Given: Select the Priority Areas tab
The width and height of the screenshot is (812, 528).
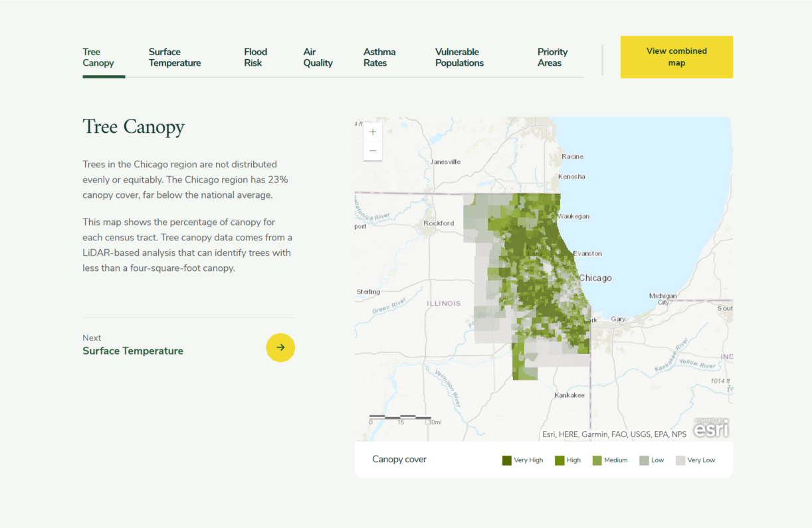Looking at the screenshot, I should click(x=552, y=58).
